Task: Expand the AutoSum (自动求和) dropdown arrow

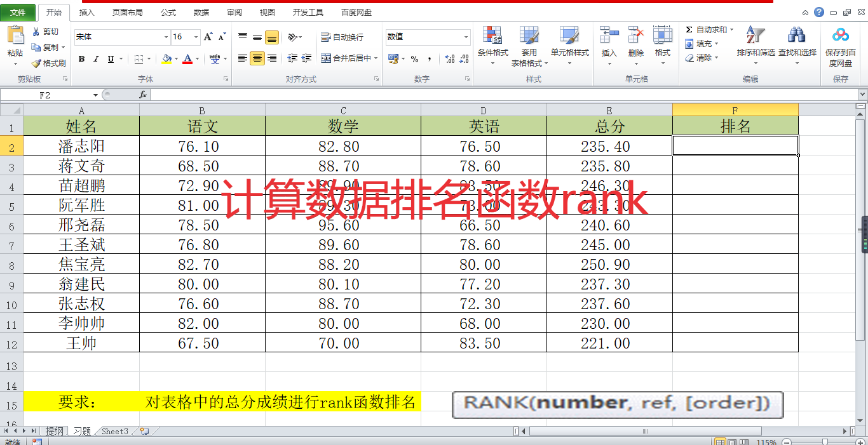Action: [731, 30]
